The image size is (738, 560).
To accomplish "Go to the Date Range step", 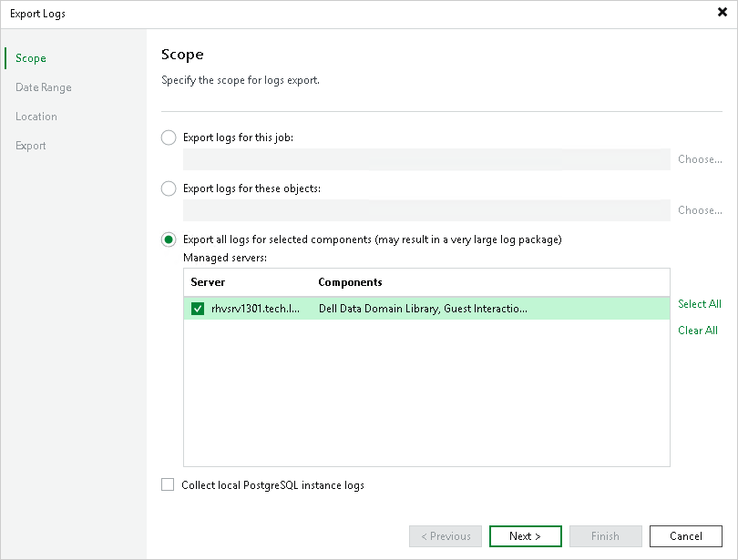I will tap(43, 87).
